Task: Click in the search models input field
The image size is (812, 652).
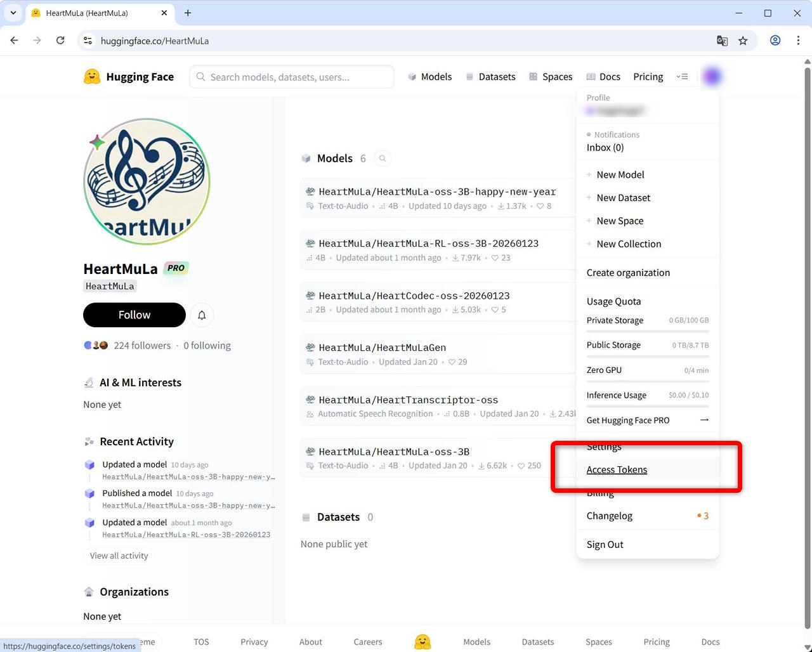Action: click(298, 77)
